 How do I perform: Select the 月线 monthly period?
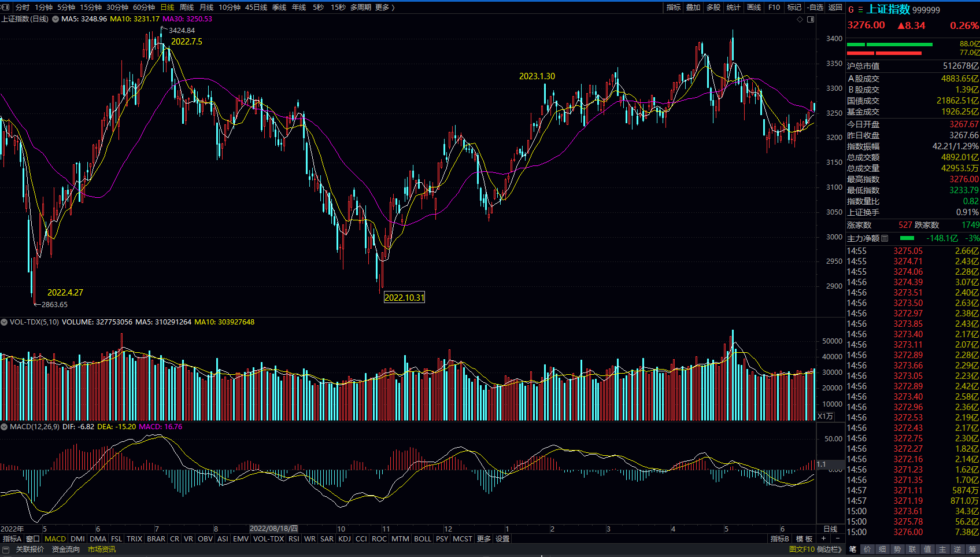click(206, 8)
